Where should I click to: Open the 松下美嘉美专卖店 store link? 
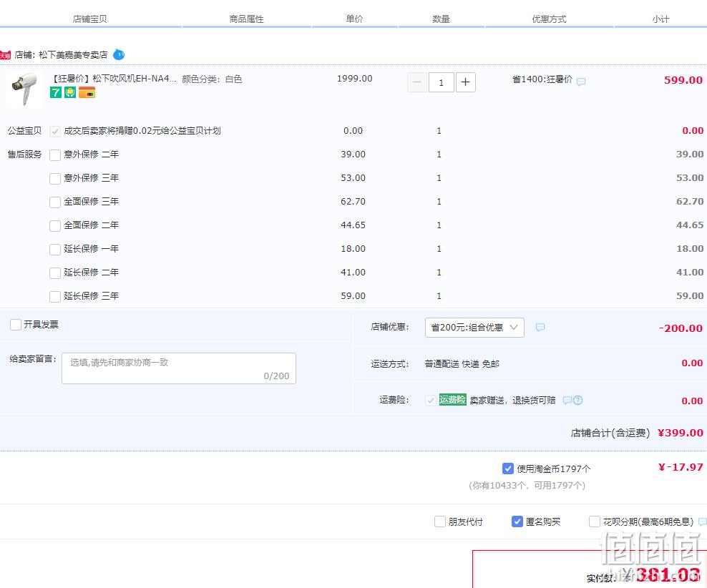tap(73, 55)
